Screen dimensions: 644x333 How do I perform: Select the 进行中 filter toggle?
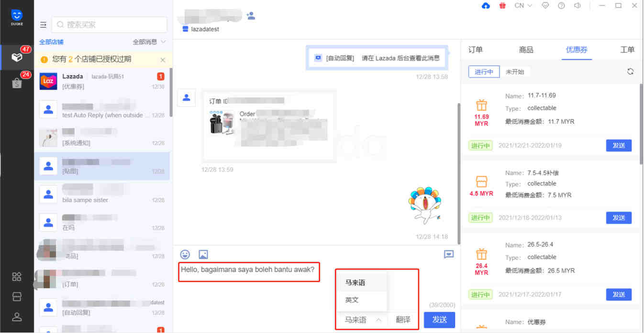pyautogui.click(x=484, y=72)
